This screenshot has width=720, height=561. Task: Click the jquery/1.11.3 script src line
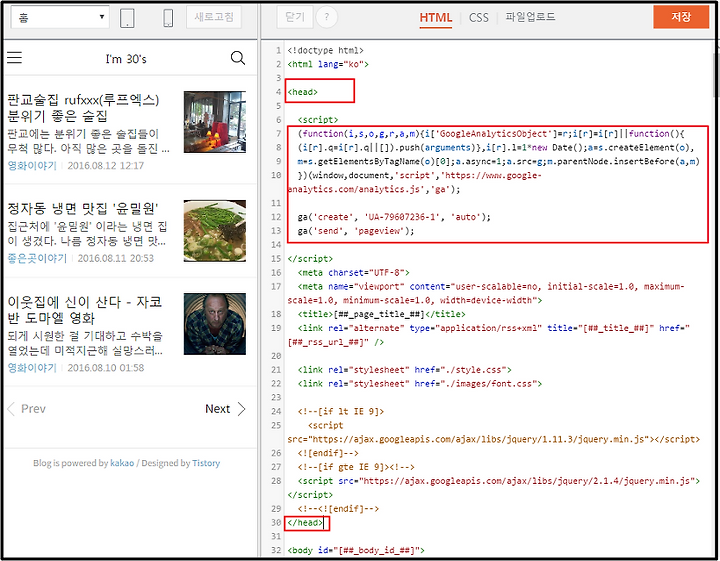pyautogui.click(x=494, y=439)
